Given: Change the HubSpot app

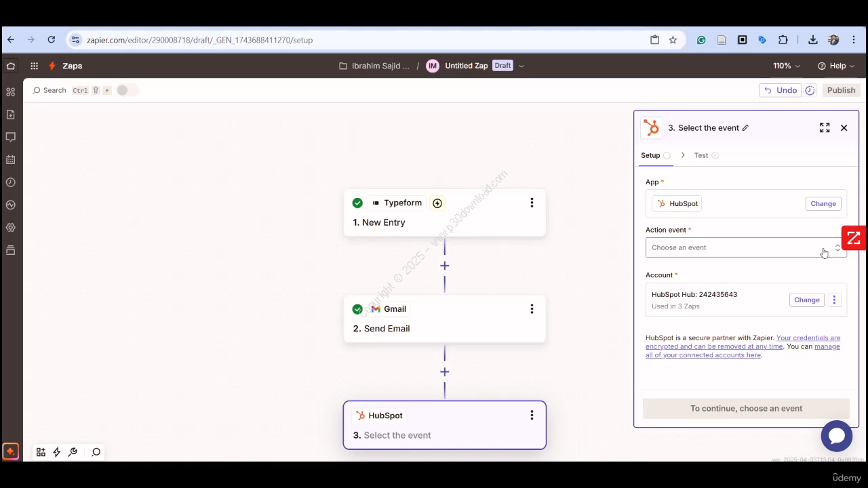Looking at the screenshot, I should tap(823, 203).
